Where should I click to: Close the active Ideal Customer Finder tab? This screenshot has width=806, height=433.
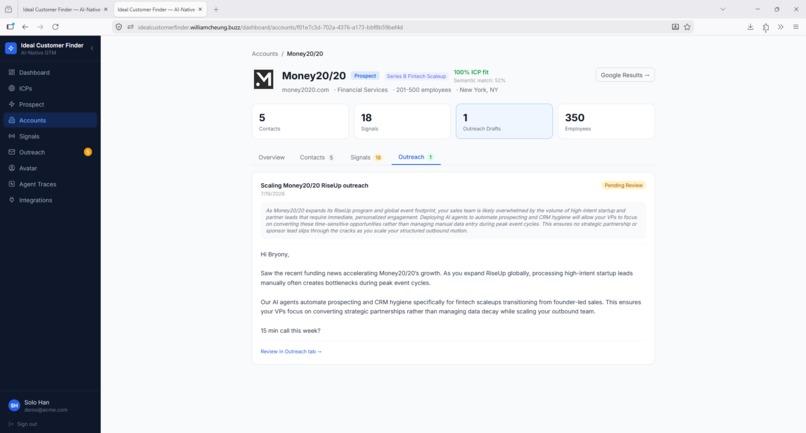tap(200, 9)
